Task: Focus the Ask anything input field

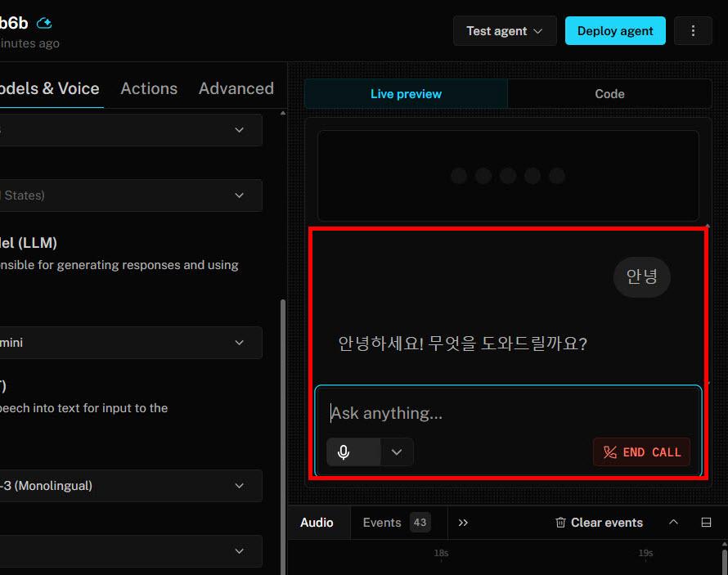Action: [x=508, y=413]
